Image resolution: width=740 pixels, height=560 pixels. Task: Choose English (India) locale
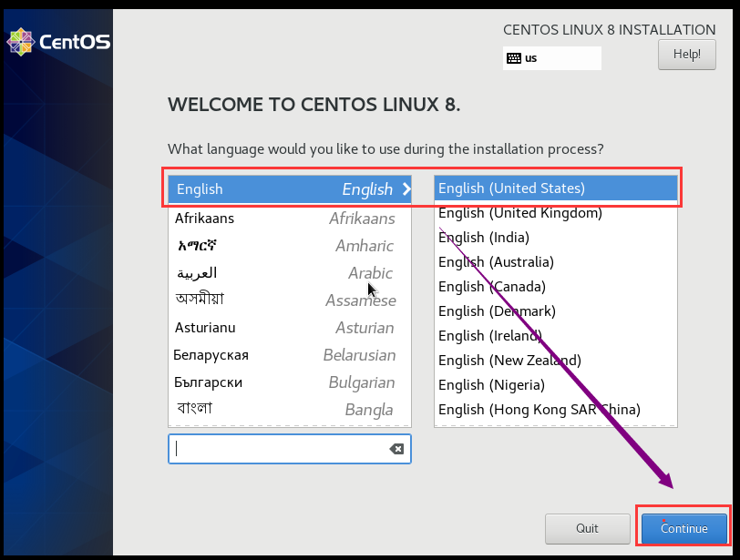pyautogui.click(x=556, y=237)
